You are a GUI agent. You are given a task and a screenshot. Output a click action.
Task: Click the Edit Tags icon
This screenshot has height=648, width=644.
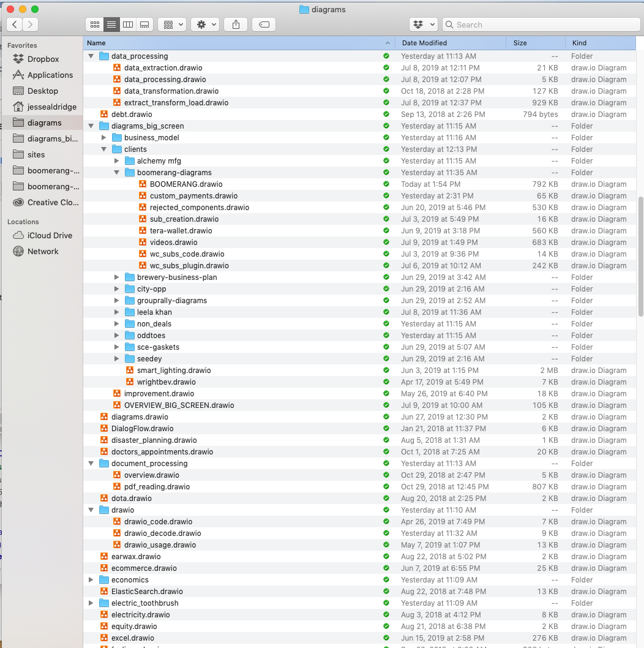pyautogui.click(x=263, y=24)
